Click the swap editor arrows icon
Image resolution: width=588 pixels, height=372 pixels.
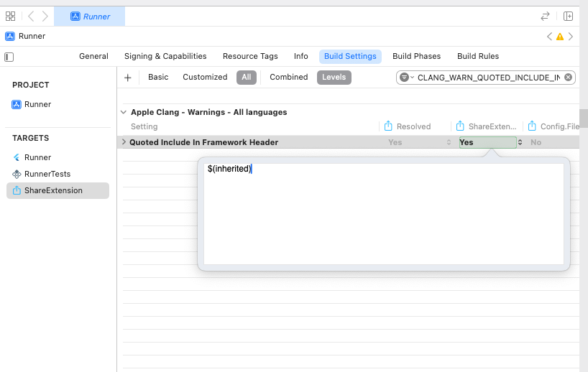(545, 16)
